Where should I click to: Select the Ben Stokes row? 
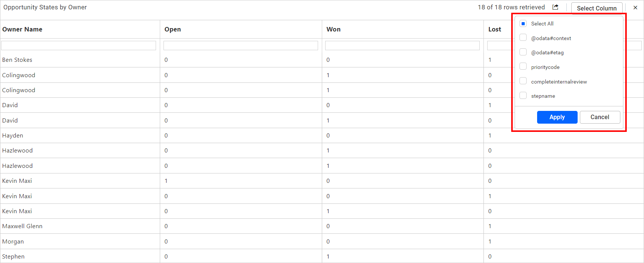click(322, 60)
